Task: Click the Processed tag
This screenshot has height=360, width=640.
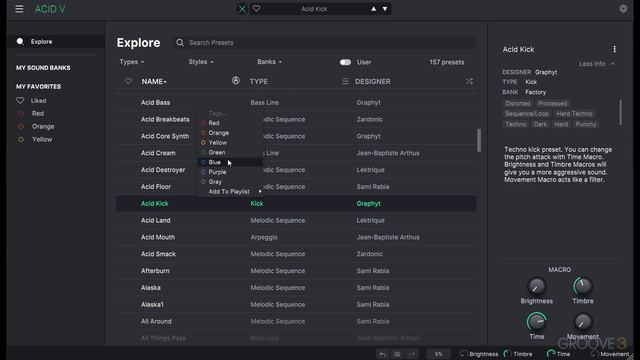Action: click(552, 104)
